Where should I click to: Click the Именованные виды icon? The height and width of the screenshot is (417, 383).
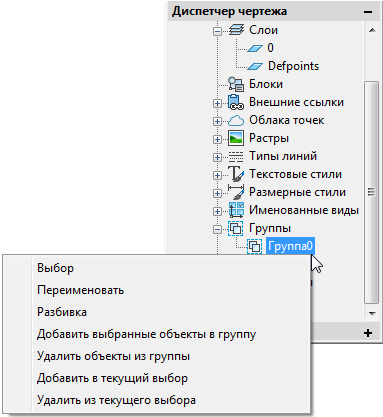(236, 210)
